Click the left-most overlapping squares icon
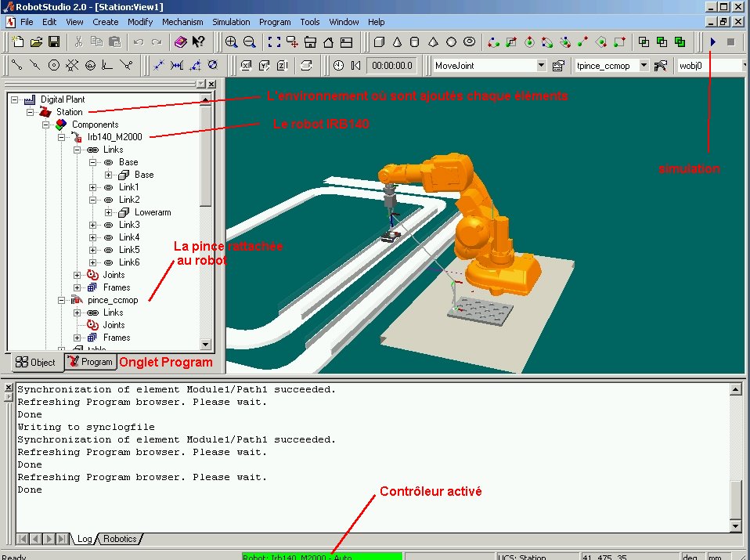The width and height of the screenshot is (750, 560). click(644, 42)
